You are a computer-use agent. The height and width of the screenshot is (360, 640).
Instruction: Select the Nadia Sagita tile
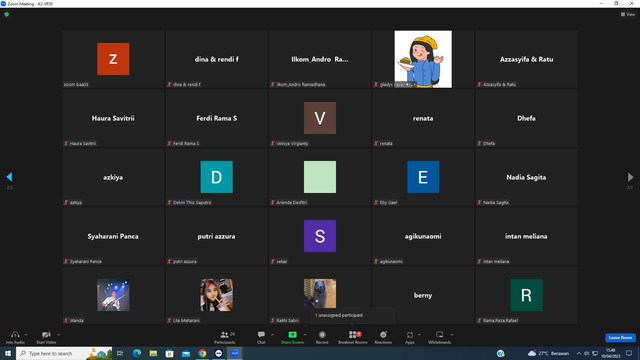(x=526, y=177)
